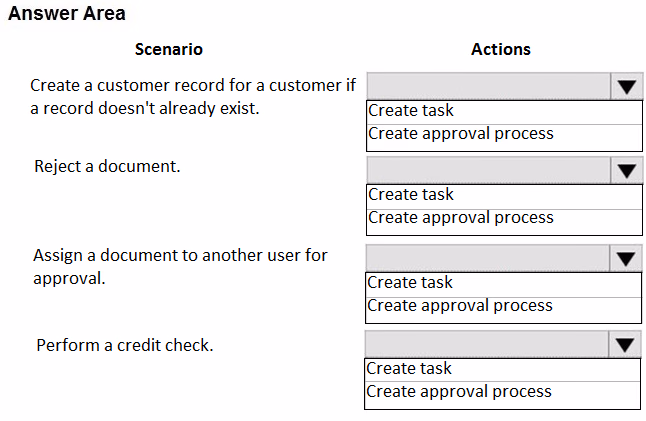Click the Scenario column header
The width and height of the screenshot is (646, 421).
169,49
